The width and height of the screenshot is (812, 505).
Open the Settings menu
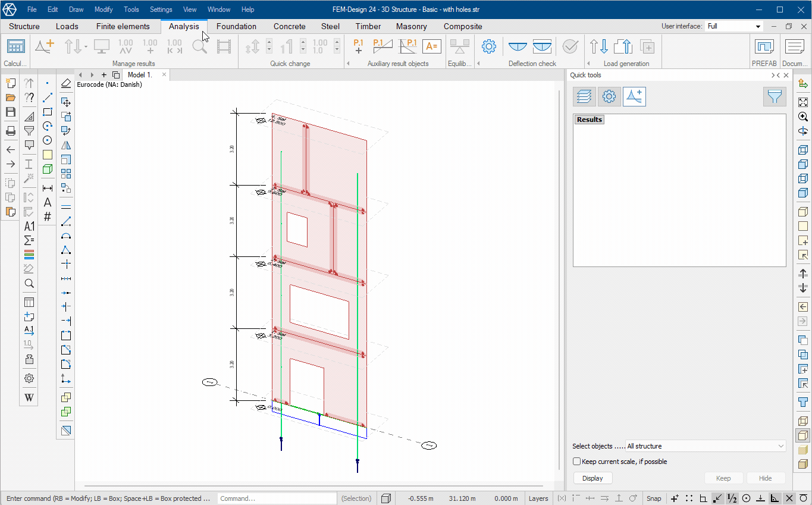coord(161,10)
